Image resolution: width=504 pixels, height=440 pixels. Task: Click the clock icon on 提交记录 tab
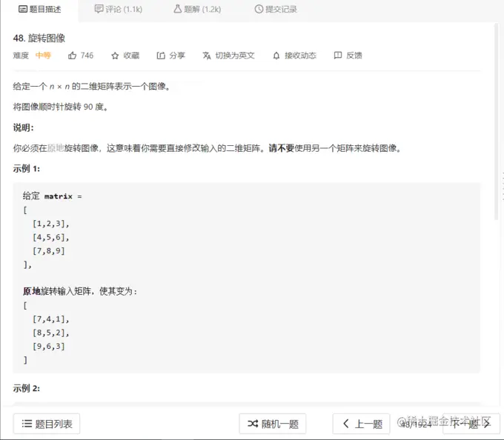[x=259, y=10]
